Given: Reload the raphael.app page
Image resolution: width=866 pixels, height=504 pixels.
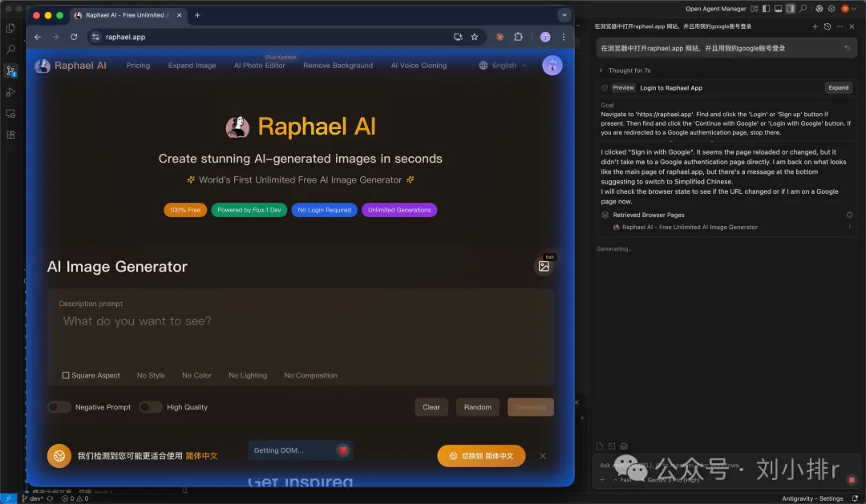Looking at the screenshot, I should point(74,36).
